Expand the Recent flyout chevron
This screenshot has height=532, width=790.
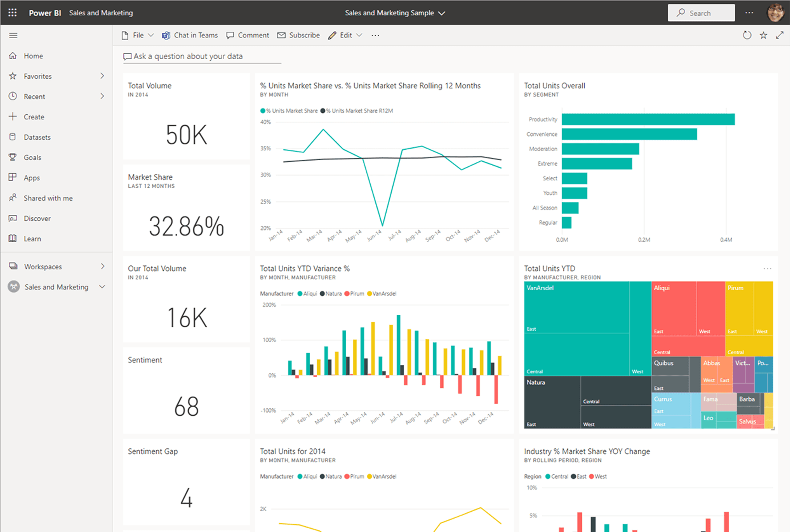[x=102, y=96]
